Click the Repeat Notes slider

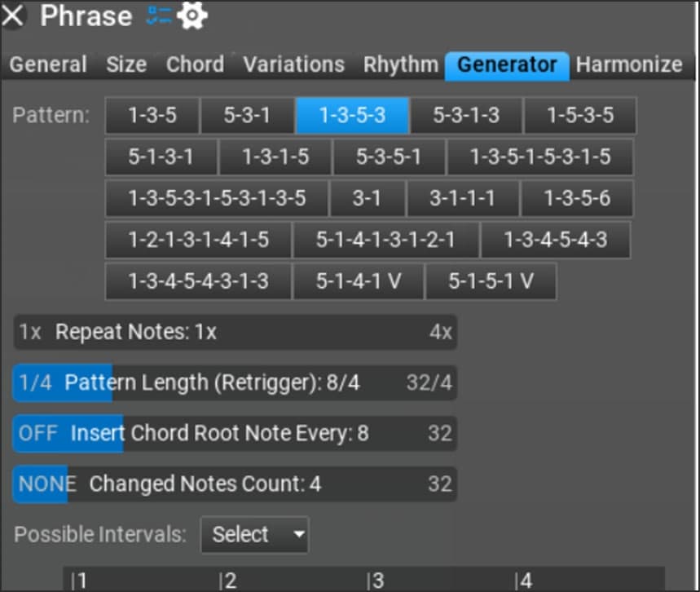[235, 332]
